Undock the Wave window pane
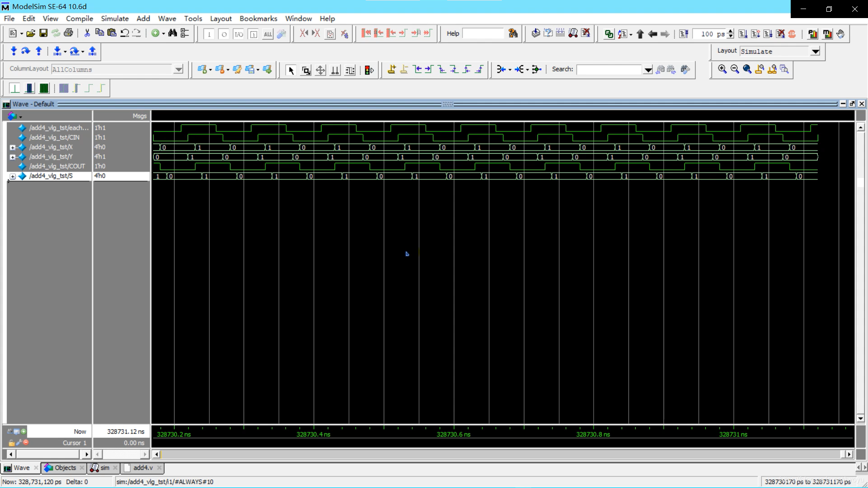The image size is (868, 488). coord(852,104)
